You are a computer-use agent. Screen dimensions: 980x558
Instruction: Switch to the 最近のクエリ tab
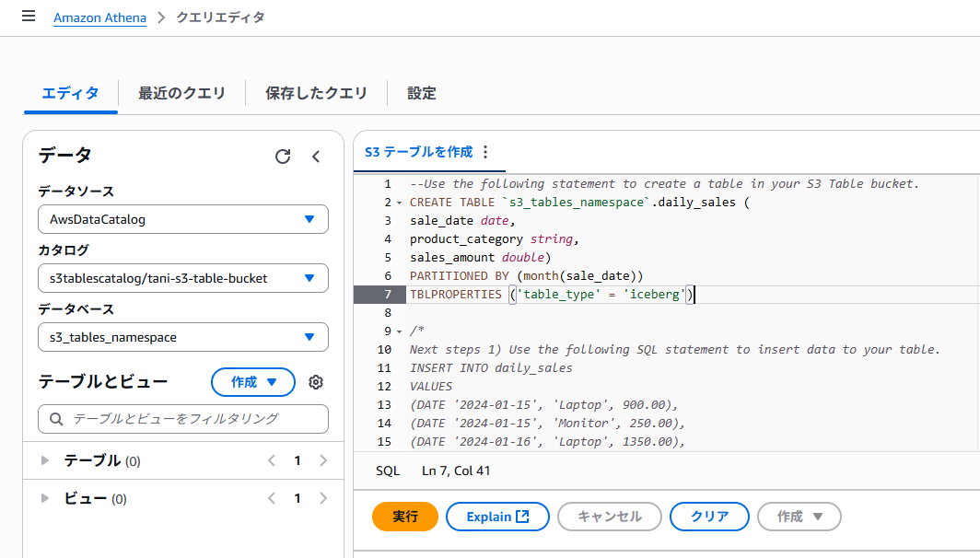point(181,93)
